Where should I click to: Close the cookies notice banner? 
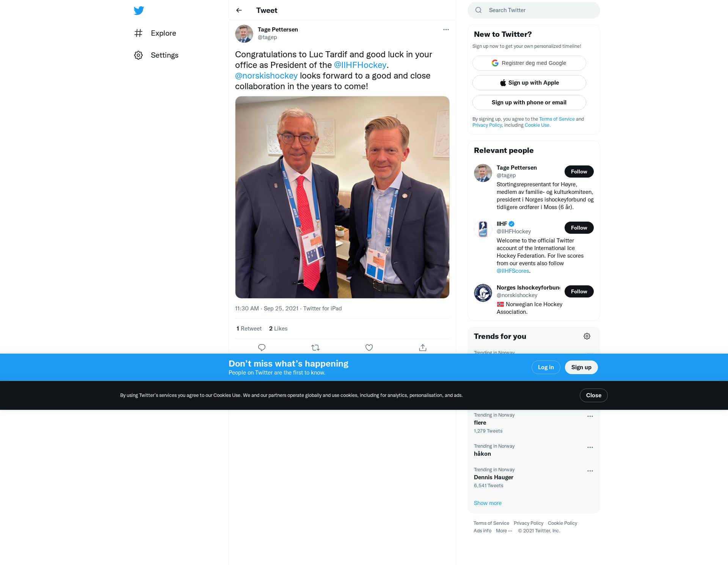pyautogui.click(x=593, y=395)
